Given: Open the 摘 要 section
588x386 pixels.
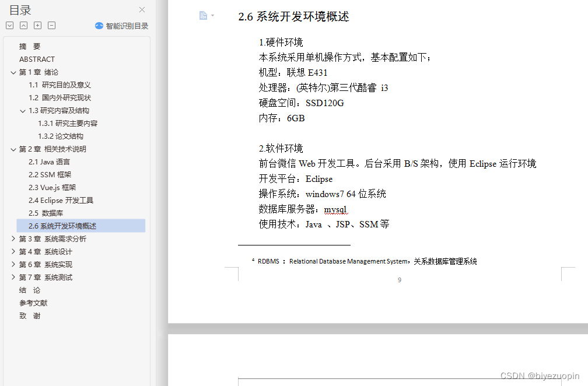Looking at the screenshot, I should point(29,46).
